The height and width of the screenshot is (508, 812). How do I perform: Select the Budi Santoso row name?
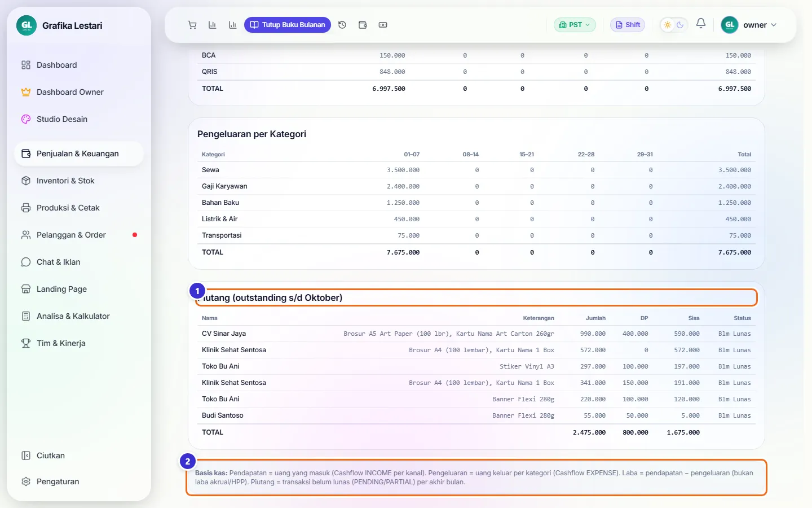[223, 415]
